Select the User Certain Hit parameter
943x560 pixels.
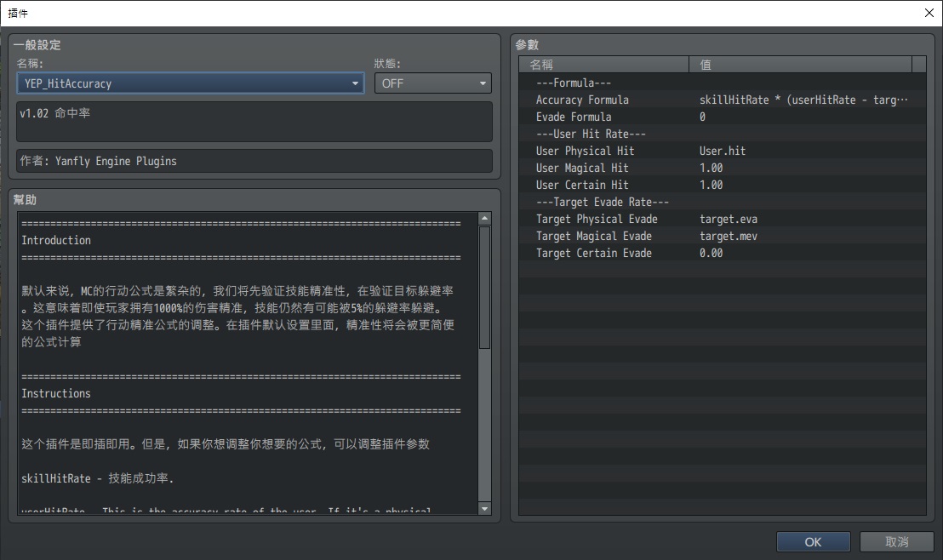(723, 185)
